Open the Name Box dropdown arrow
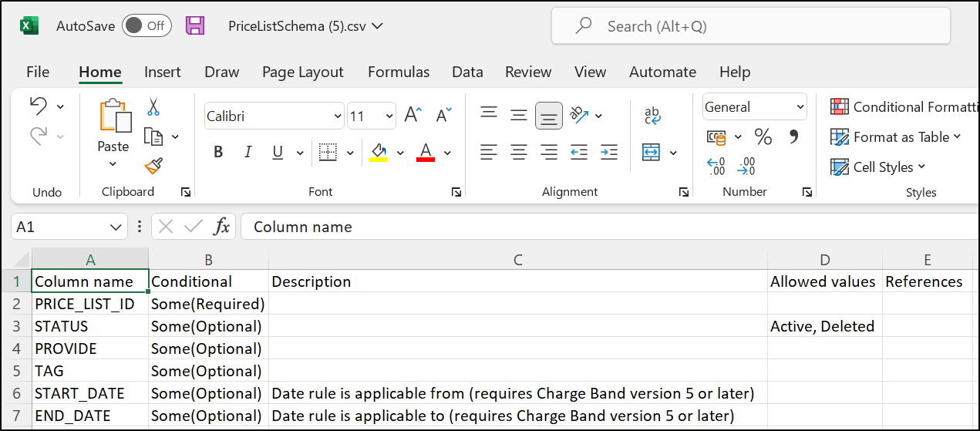 pyautogui.click(x=116, y=227)
